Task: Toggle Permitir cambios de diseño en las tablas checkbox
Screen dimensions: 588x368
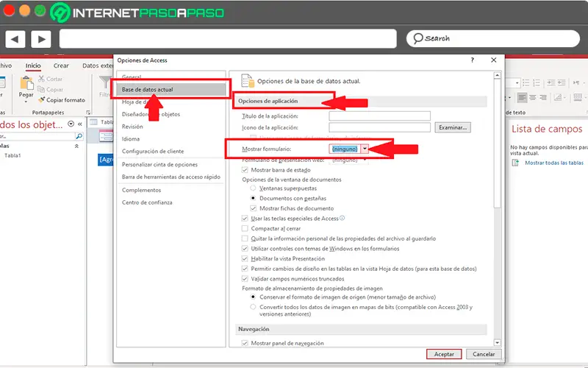Action: (245, 269)
